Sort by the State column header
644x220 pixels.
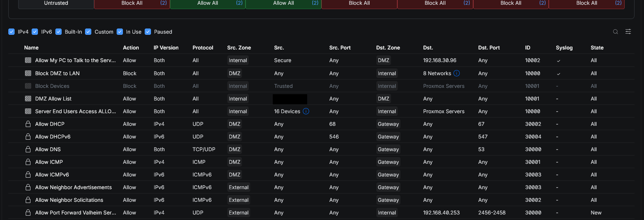(597, 47)
